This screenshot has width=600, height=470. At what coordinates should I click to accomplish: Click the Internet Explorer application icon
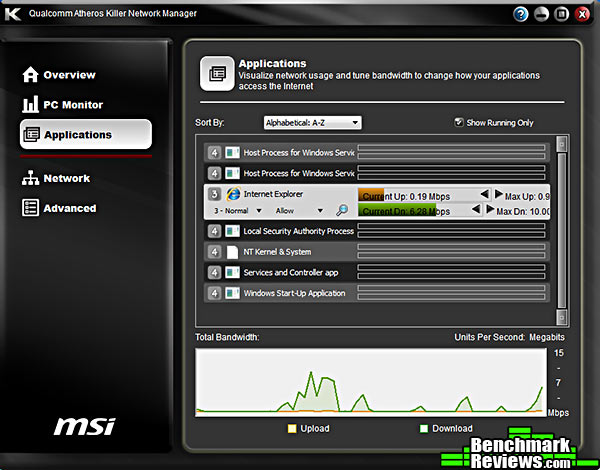[x=233, y=194]
